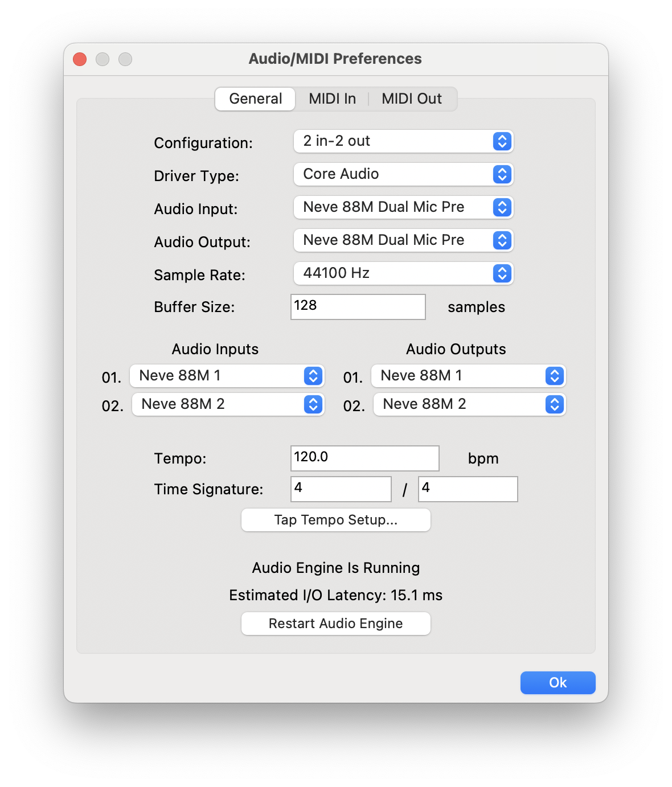Click the 'Audio/MIDI Preferences' window title

[x=335, y=59]
